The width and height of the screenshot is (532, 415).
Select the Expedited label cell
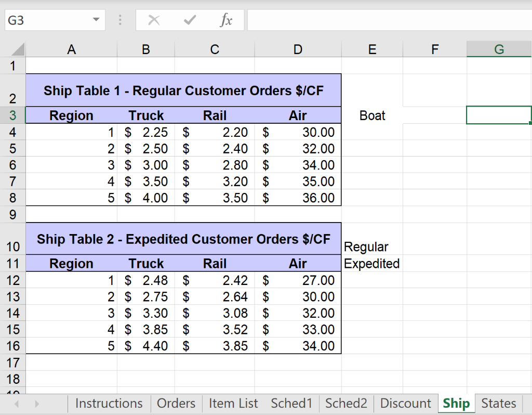[x=371, y=264]
